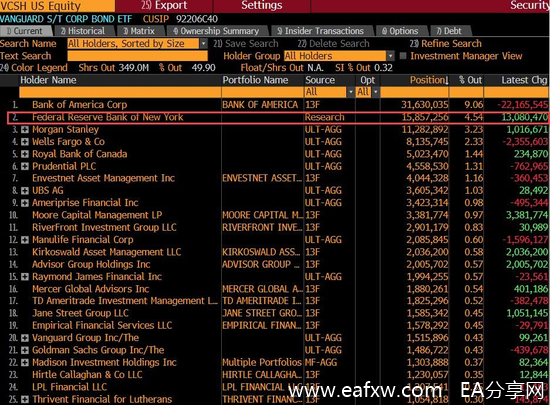Sort by the Position column header
The image size is (550, 405).
[429, 80]
